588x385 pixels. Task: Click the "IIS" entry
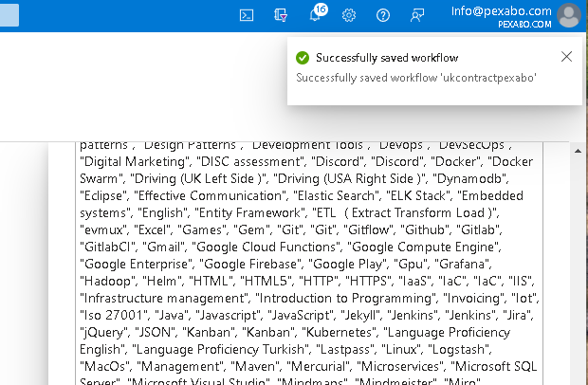[520, 281]
